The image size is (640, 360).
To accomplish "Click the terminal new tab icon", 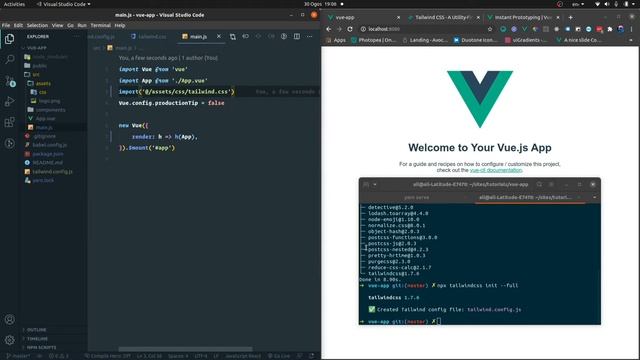I will click(x=366, y=184).
